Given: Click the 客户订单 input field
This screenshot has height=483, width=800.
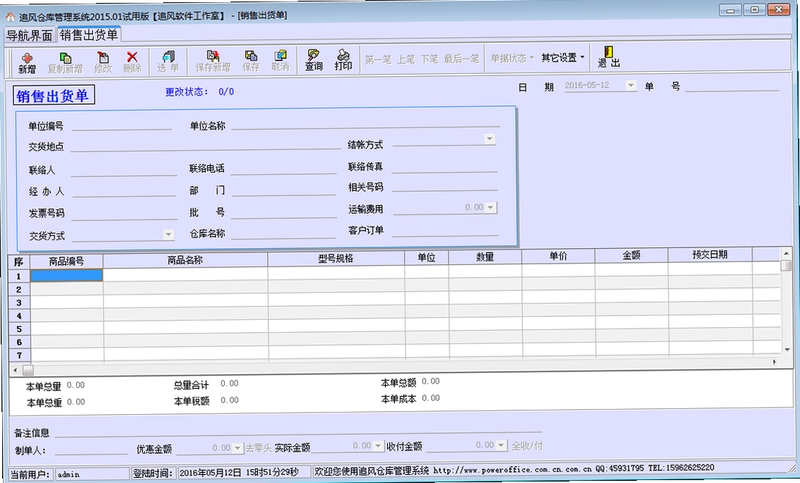Looking at the screenshot, I should pyautogui.click(x=445, y=230).
